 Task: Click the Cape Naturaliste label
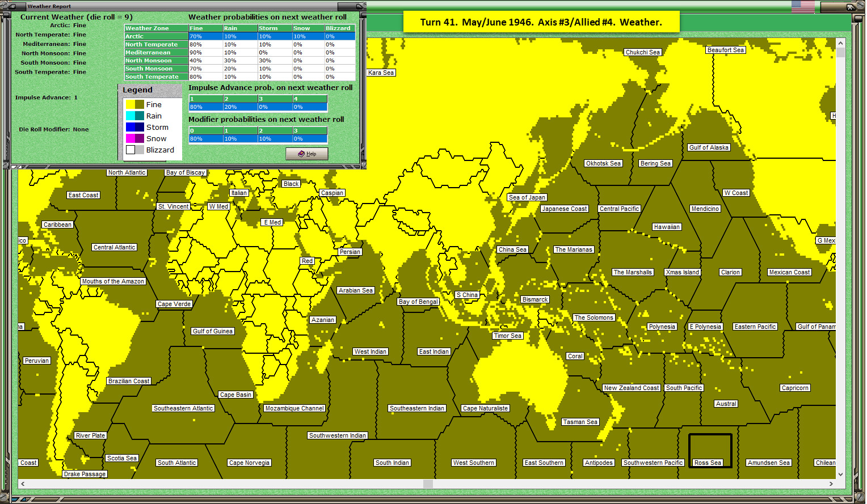pos(486,408)
